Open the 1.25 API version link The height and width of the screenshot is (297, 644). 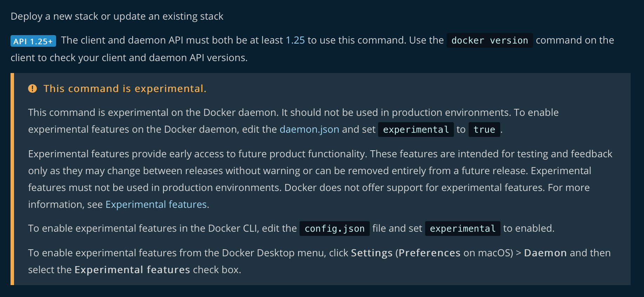coord(295,40)
